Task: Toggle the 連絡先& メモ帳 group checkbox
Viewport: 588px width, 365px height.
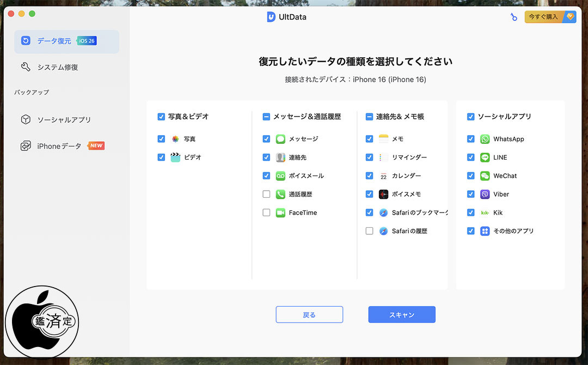Action: click(369, 117)
